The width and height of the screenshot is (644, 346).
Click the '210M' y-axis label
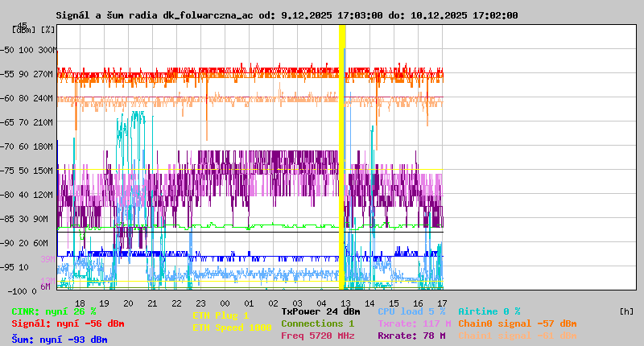pyautogui.click(x=45, y=123)
